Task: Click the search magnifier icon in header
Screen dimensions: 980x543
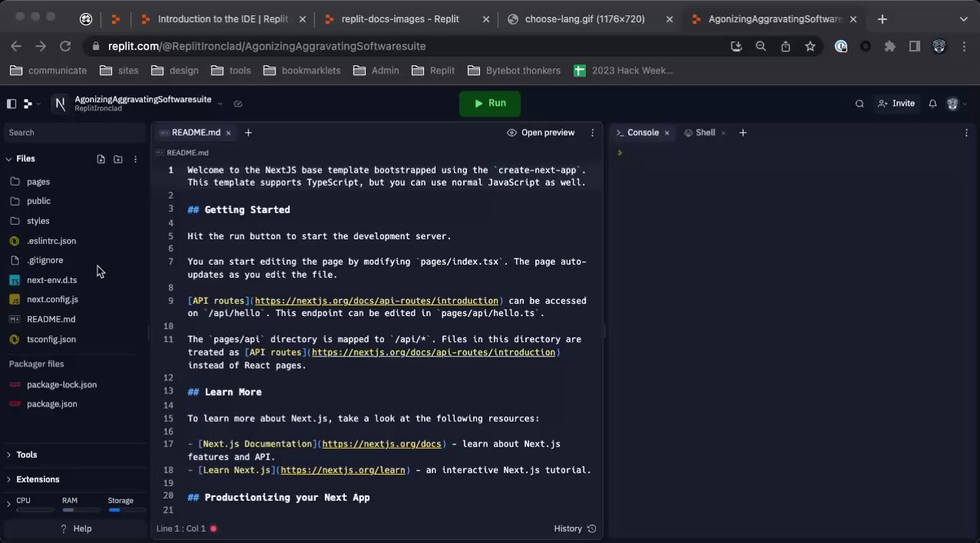Action: 860,104
